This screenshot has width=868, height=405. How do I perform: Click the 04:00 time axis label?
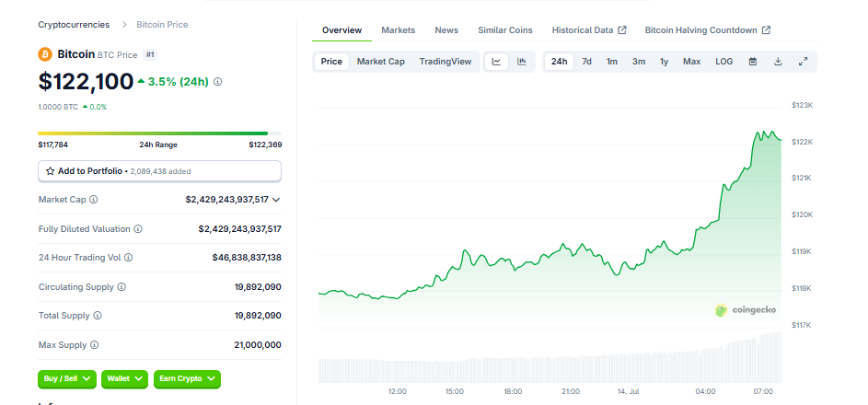click(705, 391)
